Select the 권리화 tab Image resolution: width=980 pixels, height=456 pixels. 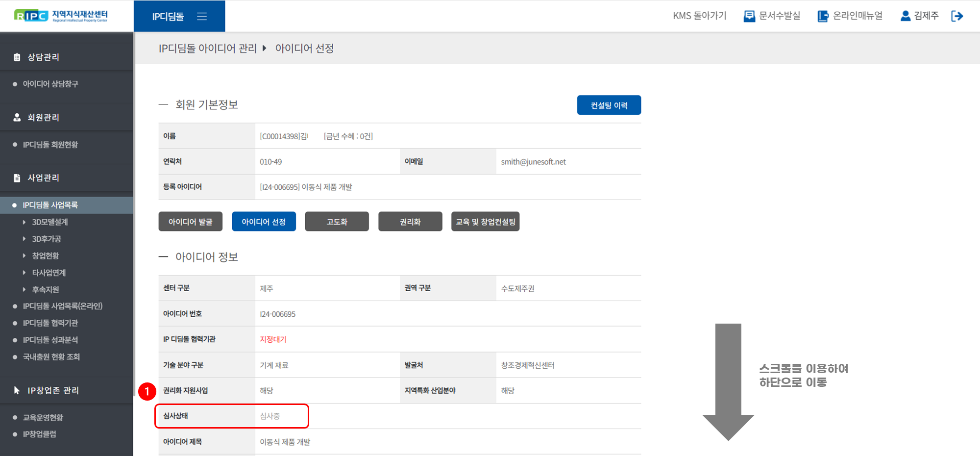click(410, 222)
